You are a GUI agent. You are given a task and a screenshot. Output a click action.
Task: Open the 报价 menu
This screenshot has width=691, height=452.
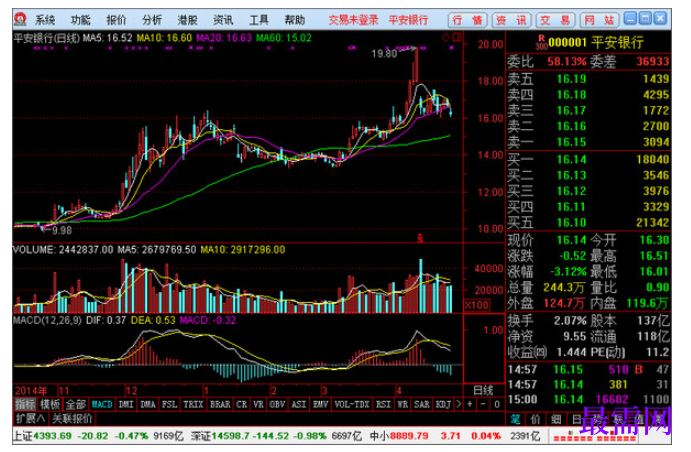pyautogui.click(x=116, y=20)
